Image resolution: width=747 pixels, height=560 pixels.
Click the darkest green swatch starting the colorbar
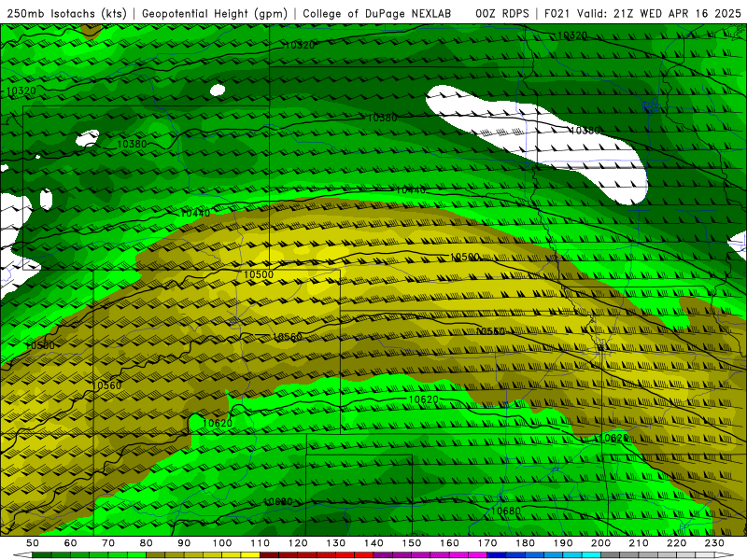[42, 555]
